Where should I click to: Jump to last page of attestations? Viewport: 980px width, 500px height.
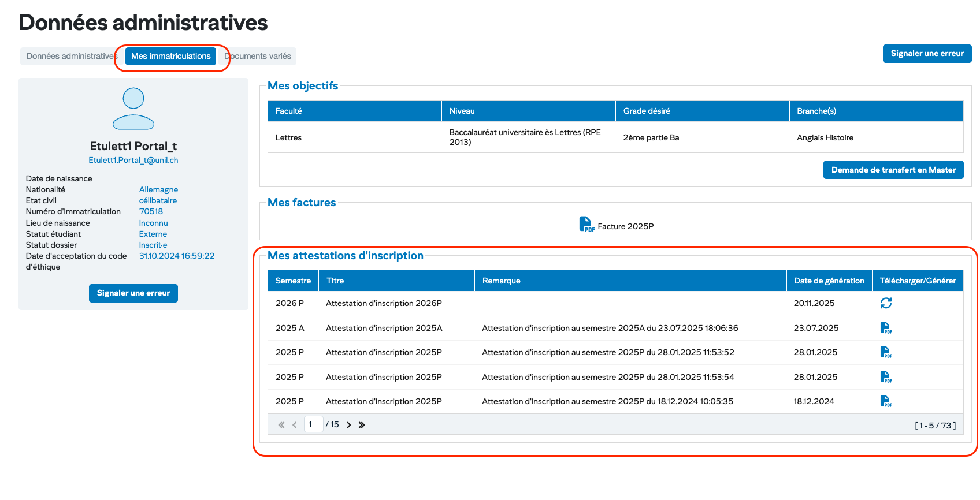point(362,425)
